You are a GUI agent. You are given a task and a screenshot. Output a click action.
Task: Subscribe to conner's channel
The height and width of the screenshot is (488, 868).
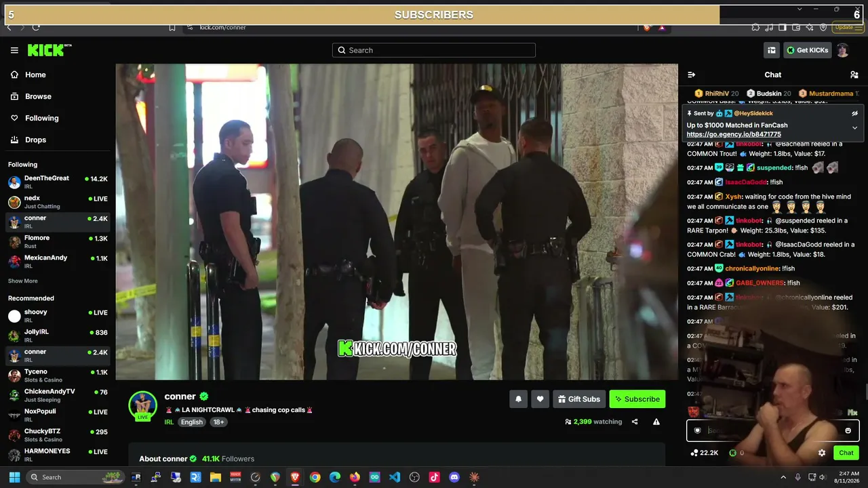tap(637, 399)
